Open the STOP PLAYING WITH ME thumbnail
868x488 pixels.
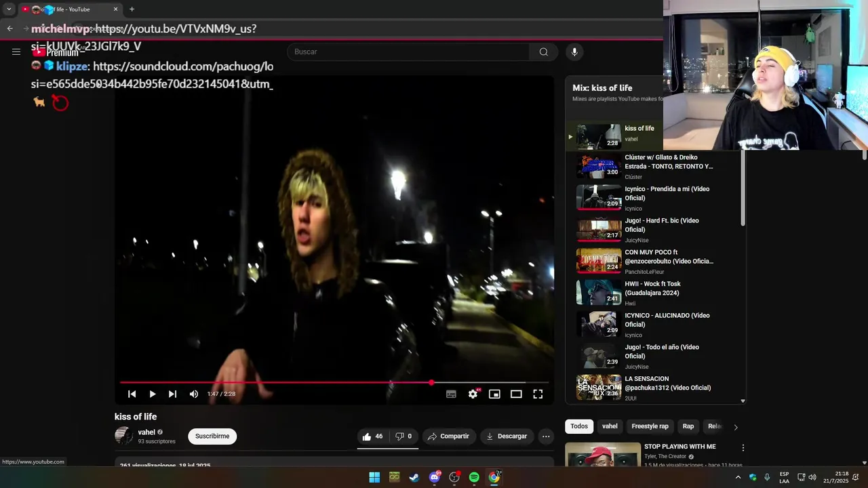click(603, 454)
